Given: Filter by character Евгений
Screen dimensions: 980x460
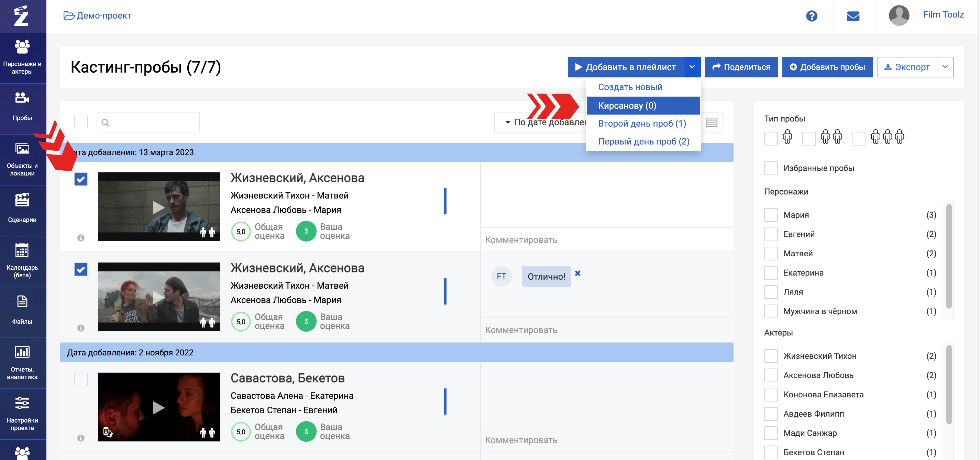Looking at the screenshot, I should coord(771,234).
